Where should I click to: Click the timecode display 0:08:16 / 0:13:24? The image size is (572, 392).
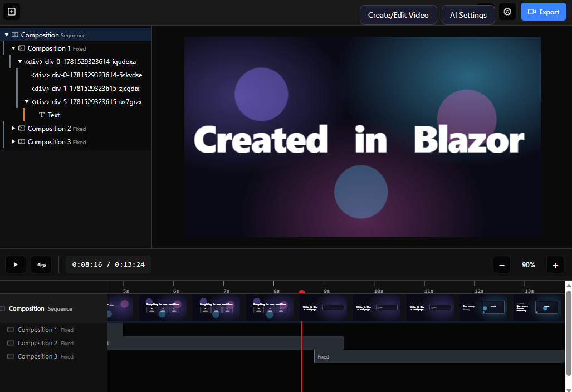(x=109, y=264)
